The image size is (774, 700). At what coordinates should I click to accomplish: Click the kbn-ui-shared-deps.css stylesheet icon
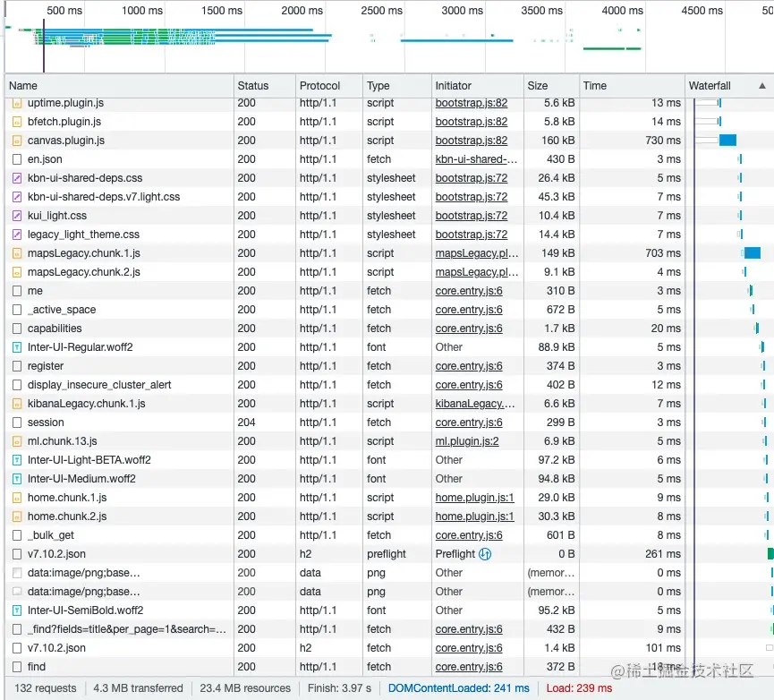pyautogui.click(x=17, y=178)
